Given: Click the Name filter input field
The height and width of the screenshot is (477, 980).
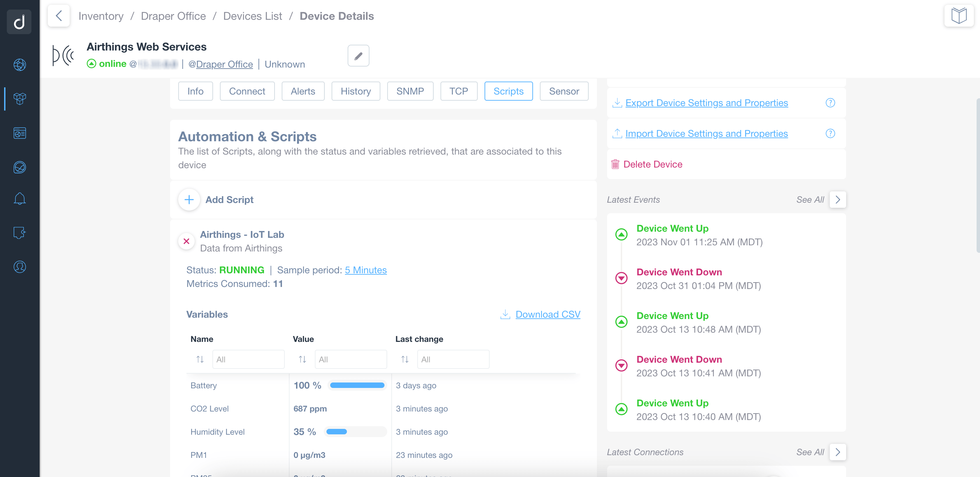Looking at the screenshot, I should pos(249,359).
